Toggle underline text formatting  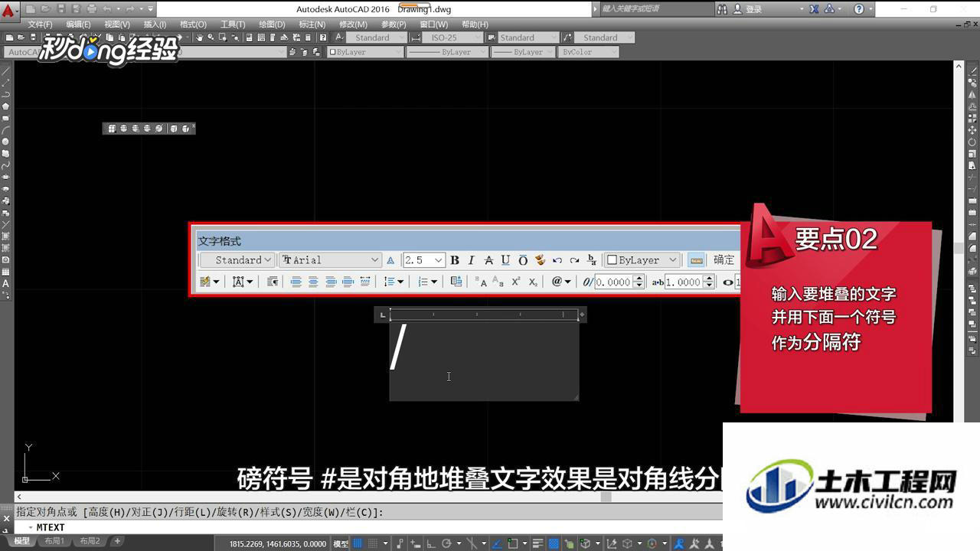505,260
